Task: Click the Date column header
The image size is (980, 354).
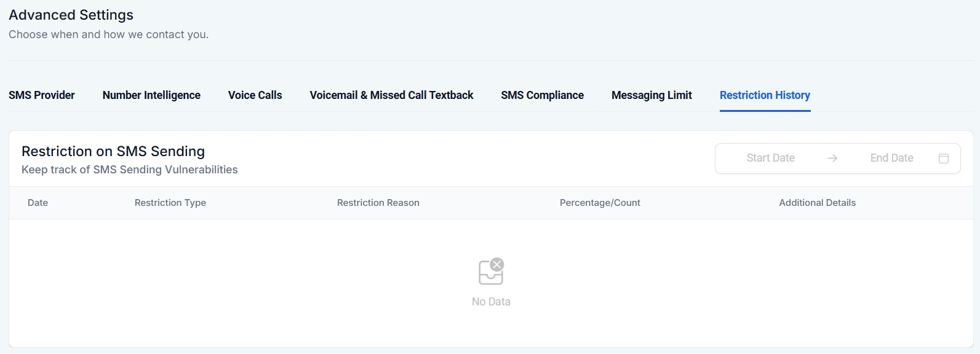Action: point(38,203)
